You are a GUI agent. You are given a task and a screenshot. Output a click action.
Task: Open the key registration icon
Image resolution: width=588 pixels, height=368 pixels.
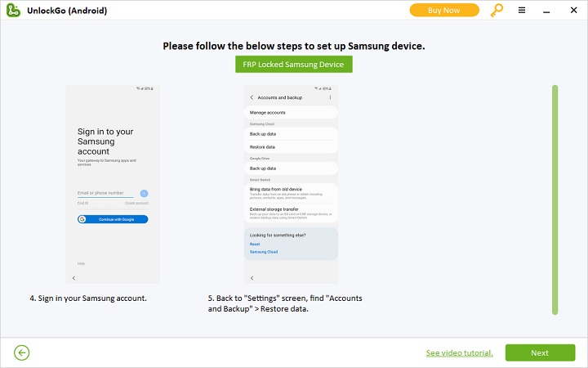click(497, 10)
